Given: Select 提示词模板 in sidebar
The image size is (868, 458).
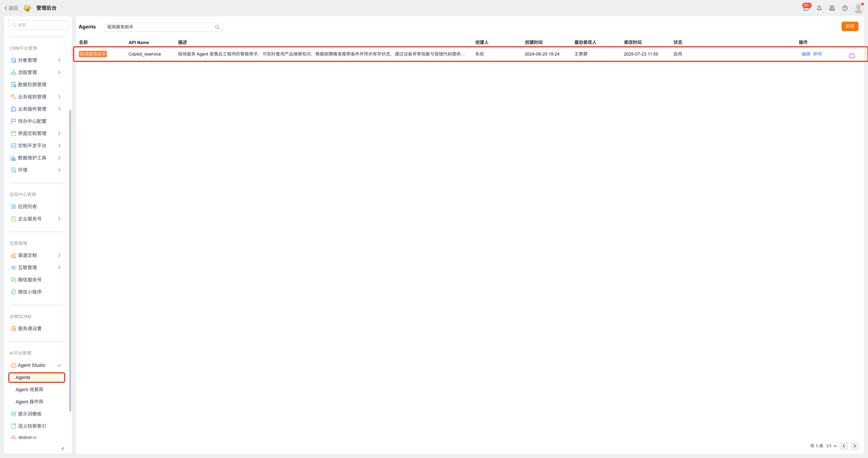Looking at the screenshot, I should [30, 414].
